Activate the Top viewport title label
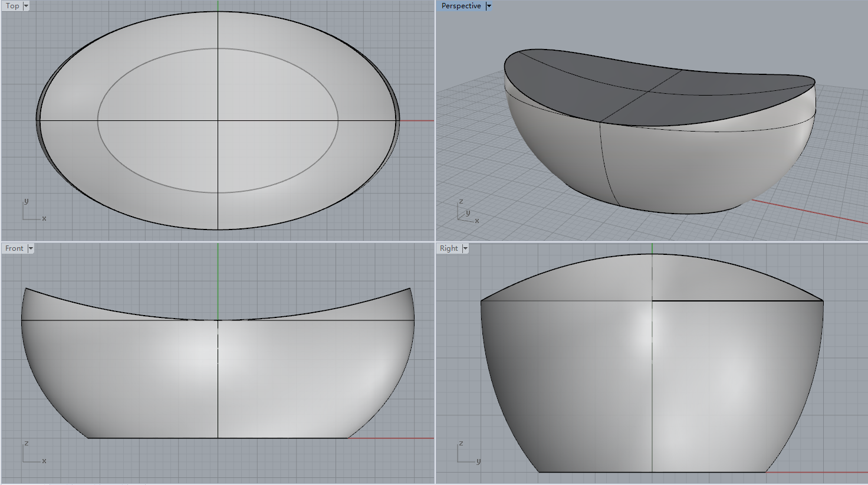Screen dimensions: 868x485 (x=12, y=6)
